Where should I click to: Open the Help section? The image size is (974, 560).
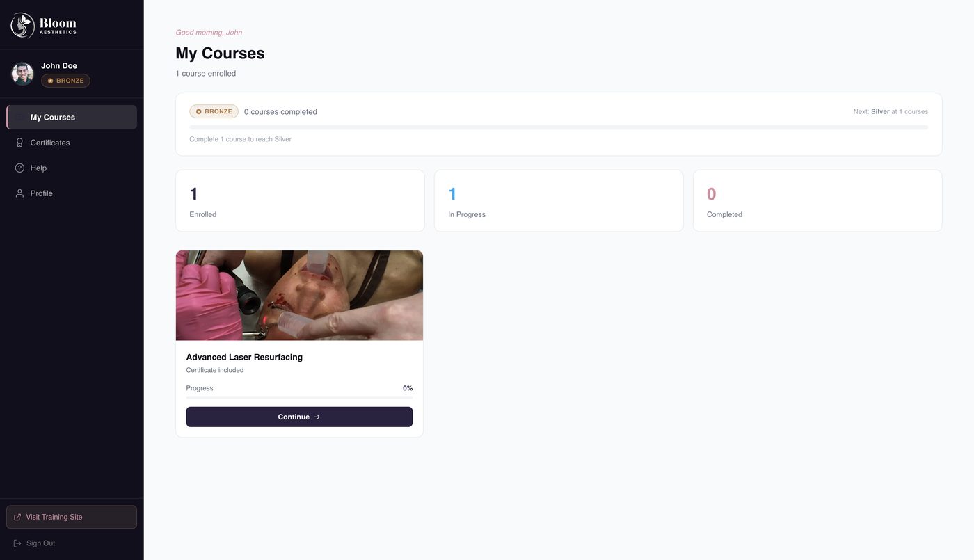tap(72, 168)
